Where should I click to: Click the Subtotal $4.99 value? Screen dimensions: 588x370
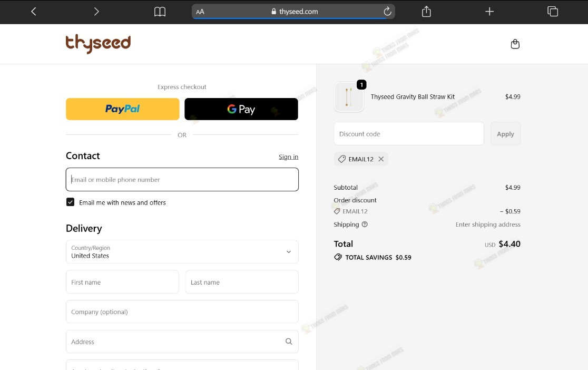coord(513,187)
